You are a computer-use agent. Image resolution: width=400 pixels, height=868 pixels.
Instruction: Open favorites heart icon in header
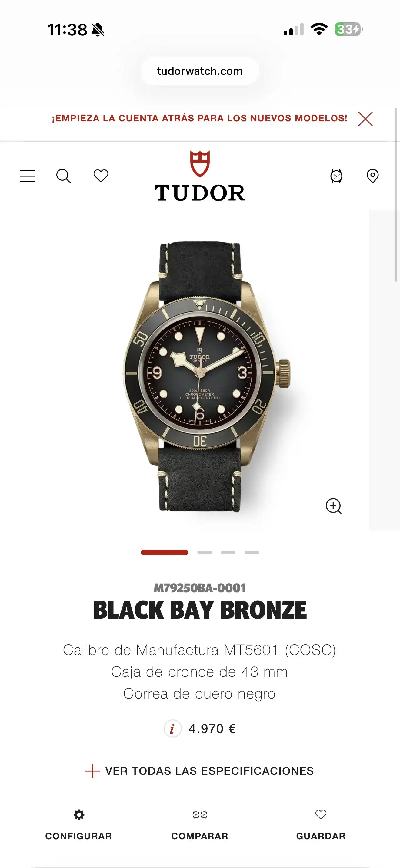click(101, 176)
